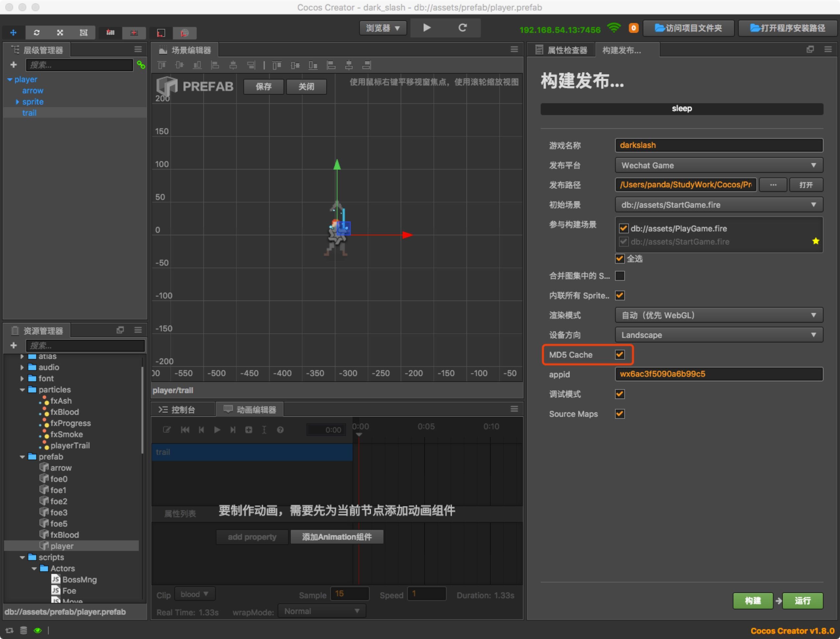Click the animation play button
The height and width of the screenshot is (639, 840).
tap(217, 430)
